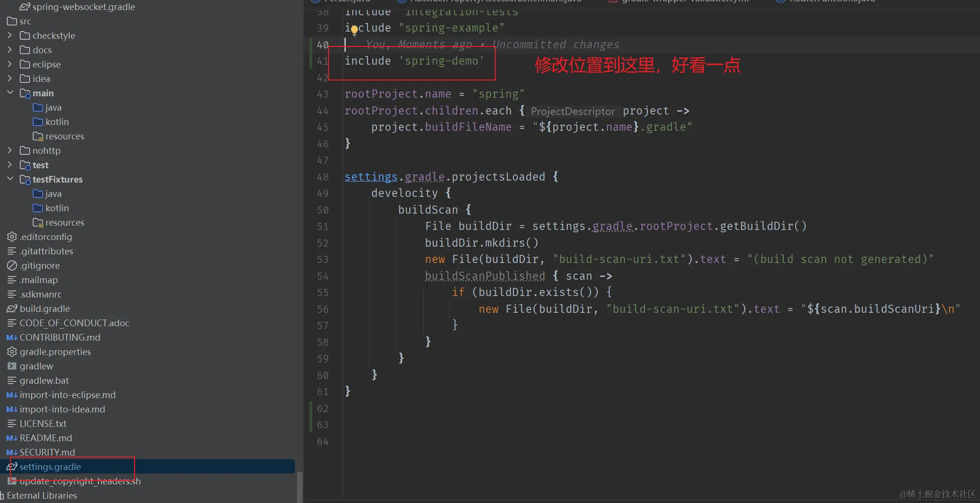
Task: Collapse the testFixtures folder
Action: point(10,179)
